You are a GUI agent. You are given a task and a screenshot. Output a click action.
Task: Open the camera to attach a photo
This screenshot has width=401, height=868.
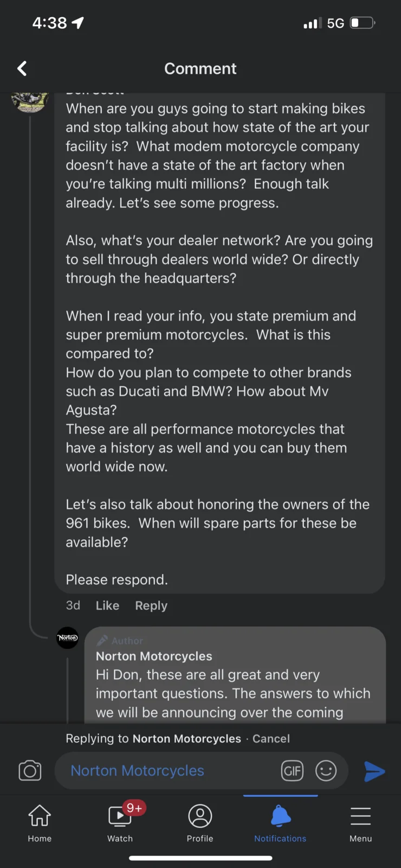coord(30,771)
